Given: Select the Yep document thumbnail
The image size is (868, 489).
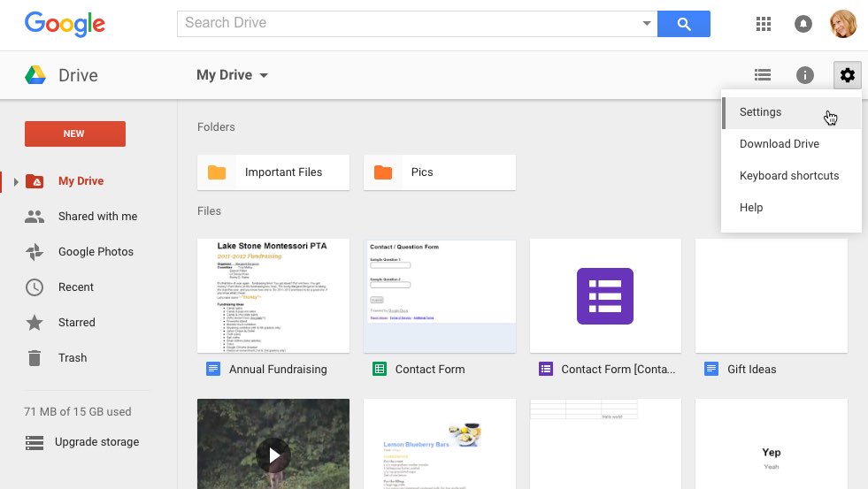Looking at the screenshot, I should [x=772, y=444].
